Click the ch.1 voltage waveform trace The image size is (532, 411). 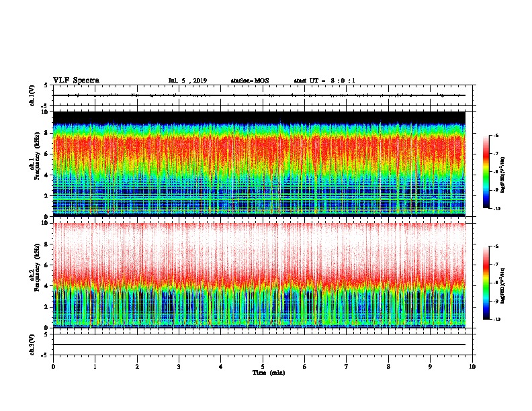pos(259,95)
